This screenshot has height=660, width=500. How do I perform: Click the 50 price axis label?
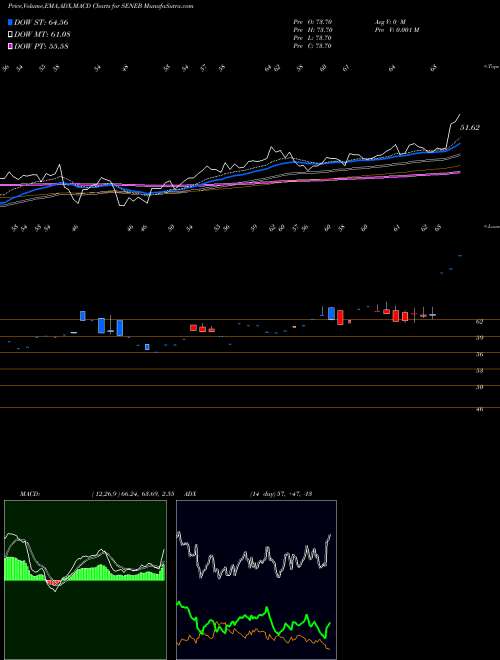coord(479,387)
